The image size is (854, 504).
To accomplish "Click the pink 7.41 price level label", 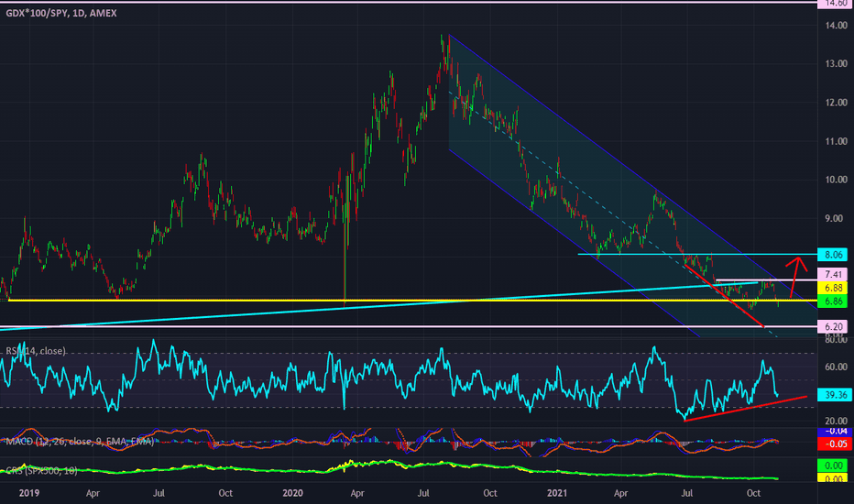I will tap(833, 275).
